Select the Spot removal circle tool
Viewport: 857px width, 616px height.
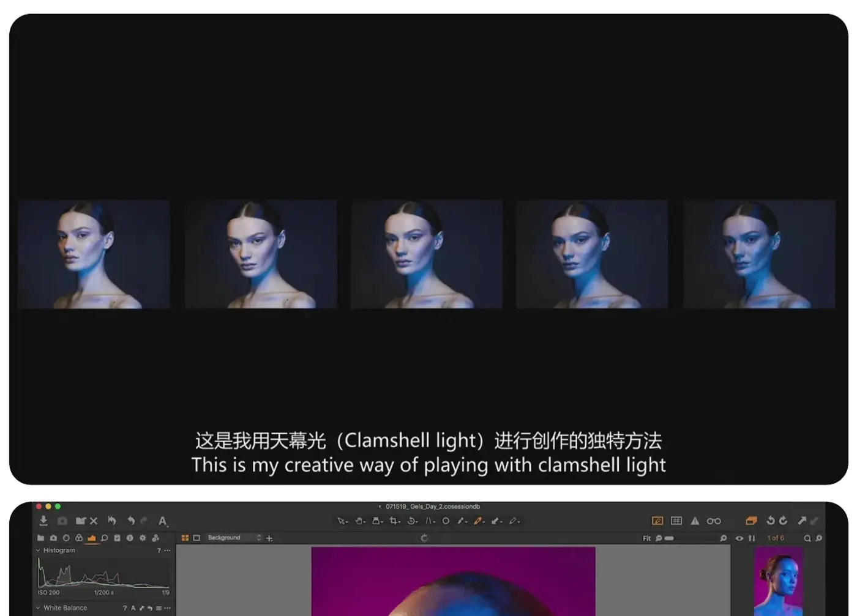point(446,521)
